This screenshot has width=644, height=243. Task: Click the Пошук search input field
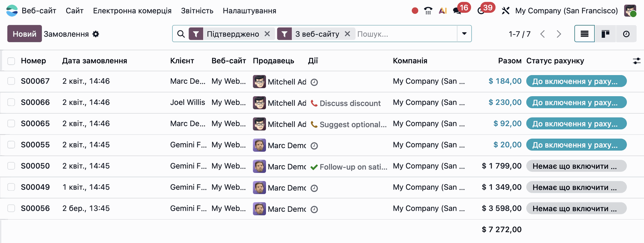tap(405, 34)
